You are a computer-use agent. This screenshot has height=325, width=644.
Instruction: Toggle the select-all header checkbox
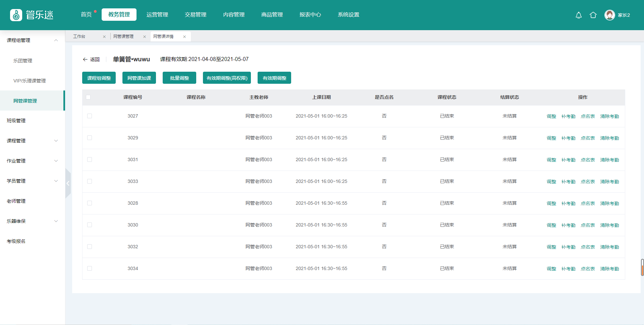pyautogui.click(x=88, y=97)
